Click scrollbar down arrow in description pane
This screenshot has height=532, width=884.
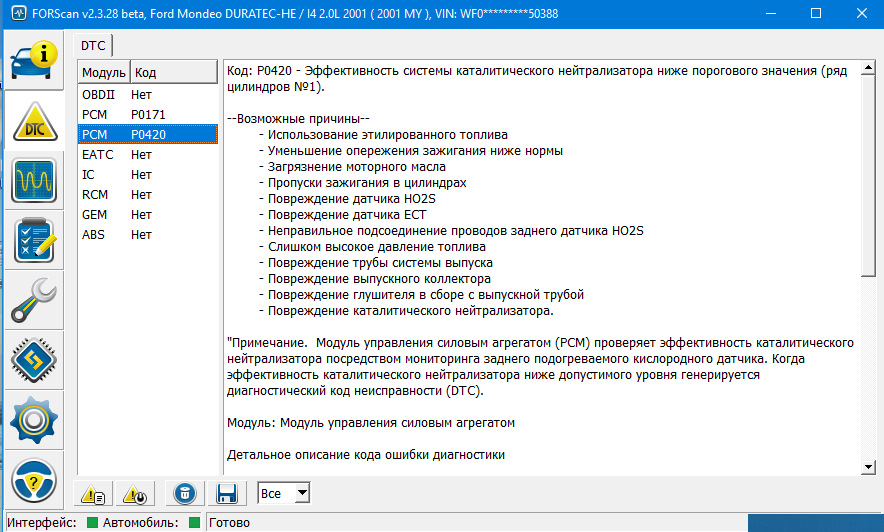pyautogui.click(x=868, y=467)
